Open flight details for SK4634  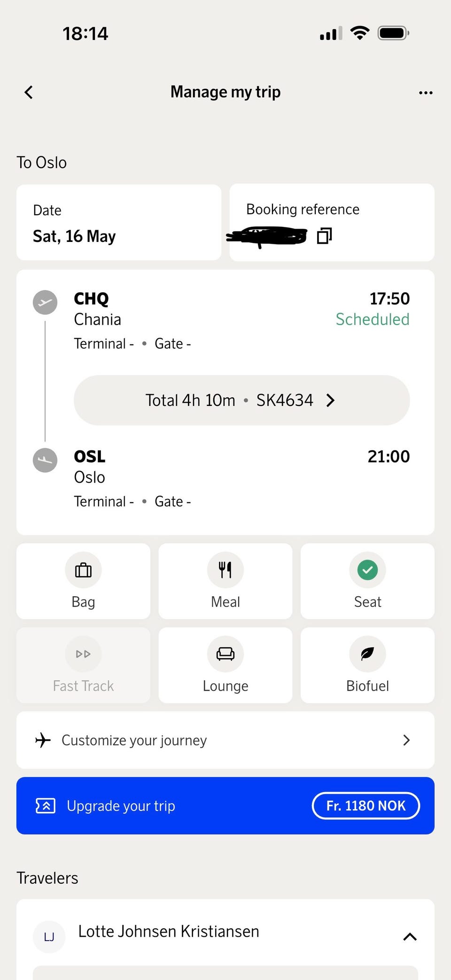[x=241, y=400]
